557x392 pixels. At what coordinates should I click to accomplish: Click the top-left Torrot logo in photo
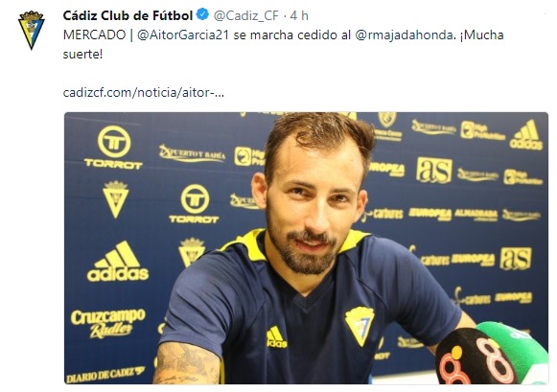pyautogui.click(x=114, y=148)
